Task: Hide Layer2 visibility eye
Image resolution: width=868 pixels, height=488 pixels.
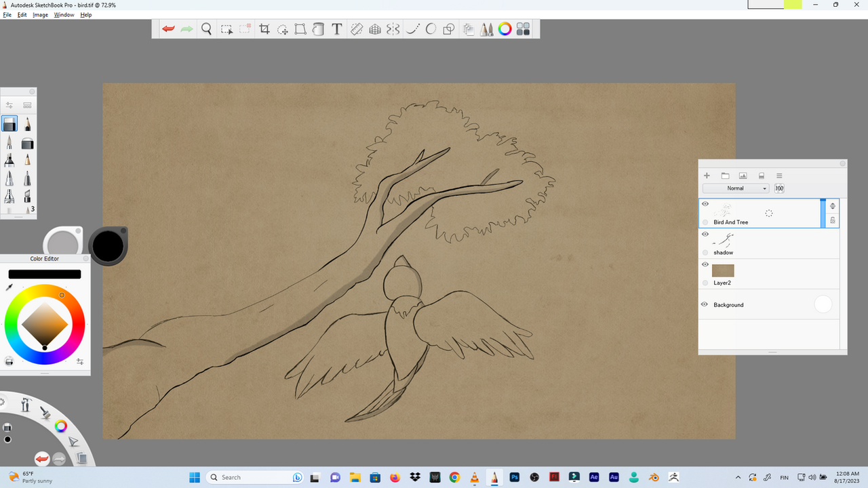Action: [x=705, y=264]
